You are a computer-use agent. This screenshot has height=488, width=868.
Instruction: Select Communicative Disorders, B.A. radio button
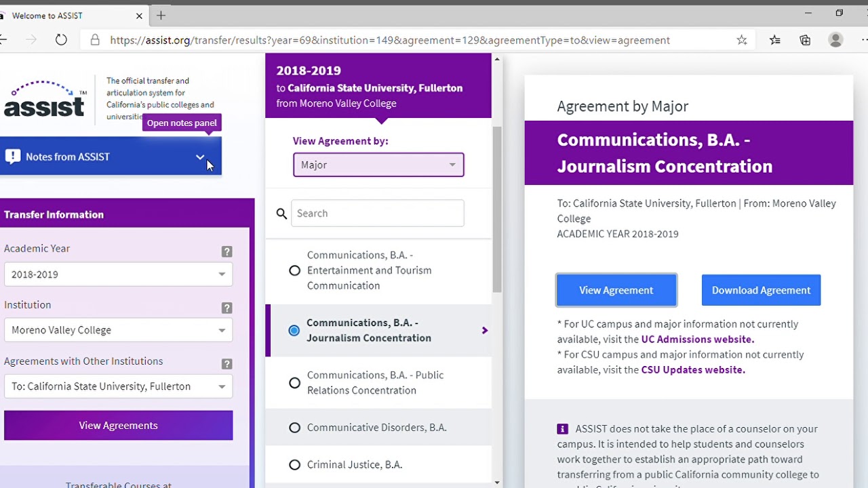coord(294,428)
